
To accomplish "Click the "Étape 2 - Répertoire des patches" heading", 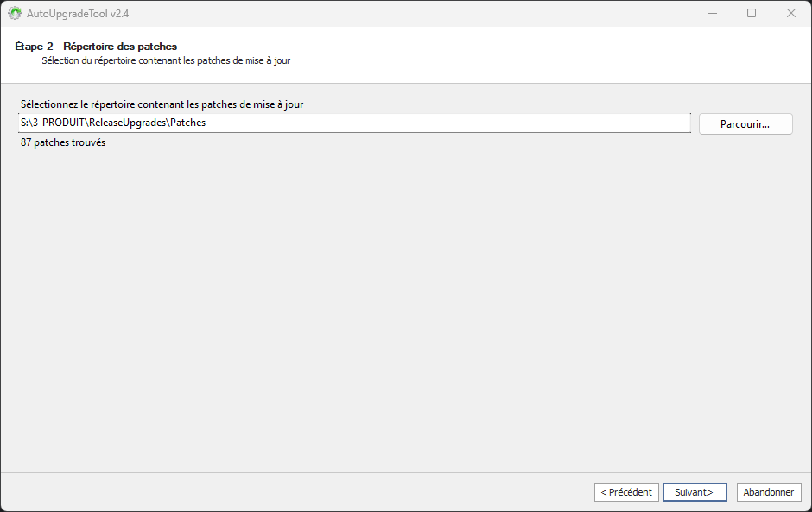I will click(x=96, y=46).
